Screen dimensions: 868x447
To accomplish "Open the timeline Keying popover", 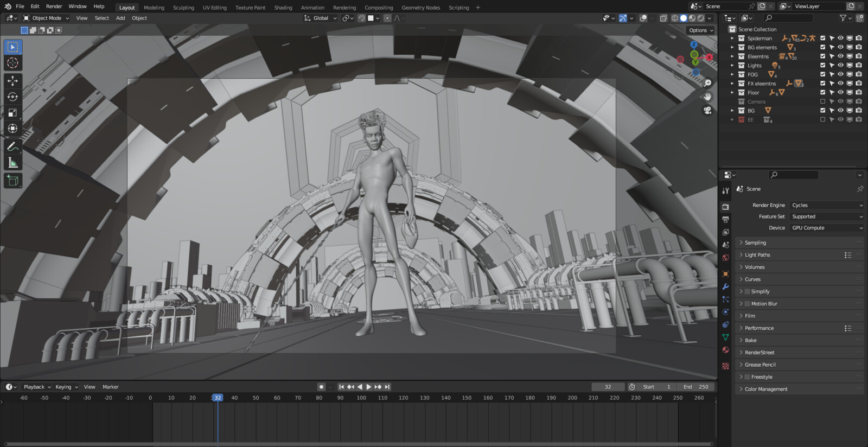I will [x=66, y=387].
